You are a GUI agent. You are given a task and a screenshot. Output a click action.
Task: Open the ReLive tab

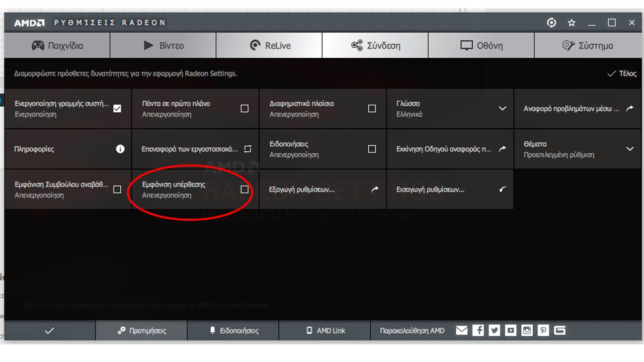(269, 46)
